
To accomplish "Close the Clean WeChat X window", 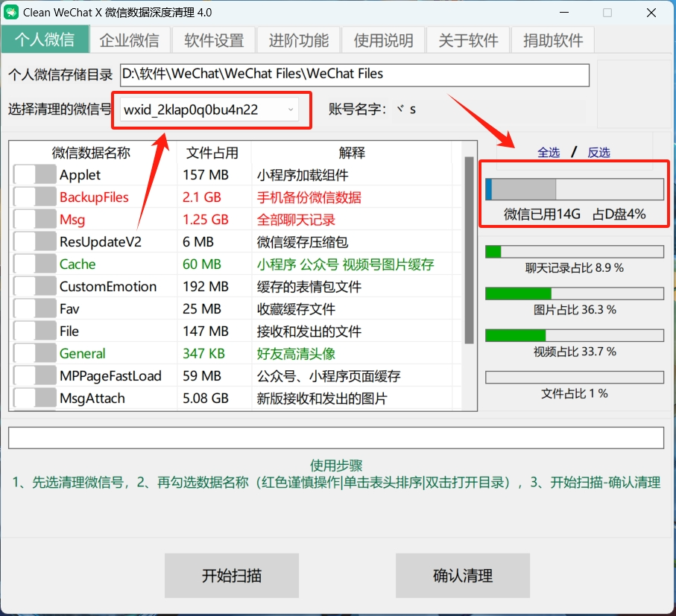I will pos(651,13).
